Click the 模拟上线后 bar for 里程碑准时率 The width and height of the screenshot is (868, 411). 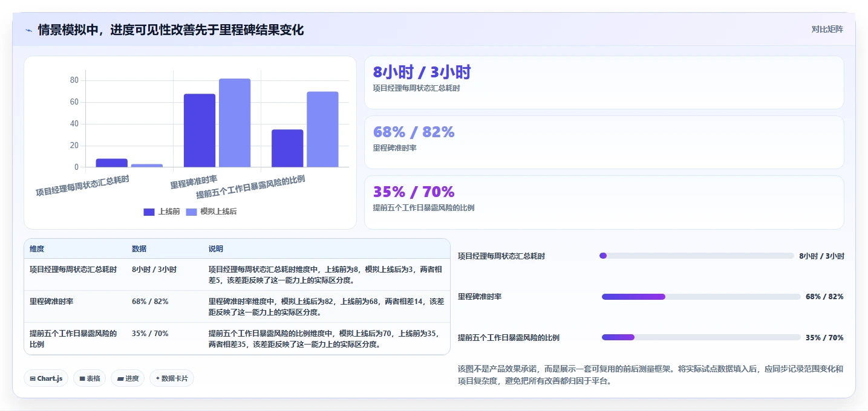(235, 123)
